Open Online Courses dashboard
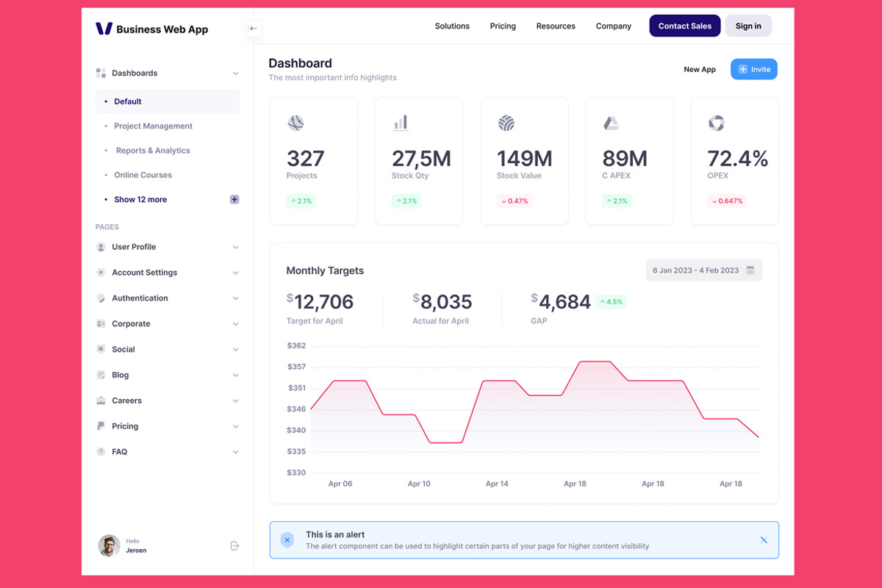This screenshot has height=588, width=882. tap(143, 175)
